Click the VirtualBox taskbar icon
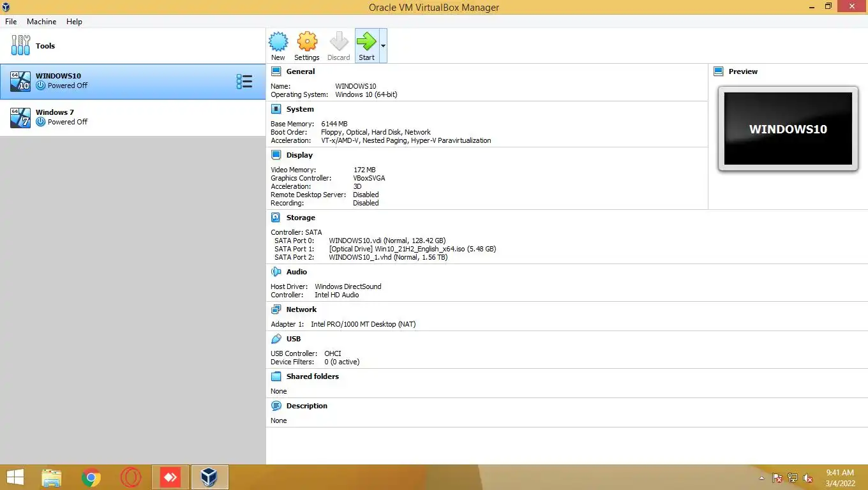This screenshot has height=490, width=868. click(209, 477)
